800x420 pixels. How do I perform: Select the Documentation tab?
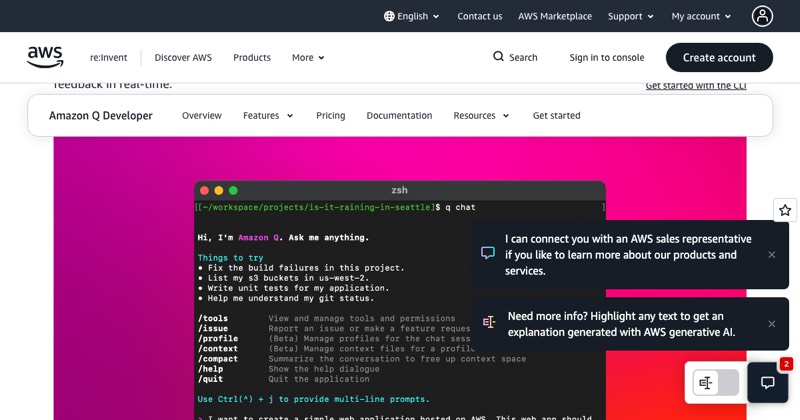point(399,116)
